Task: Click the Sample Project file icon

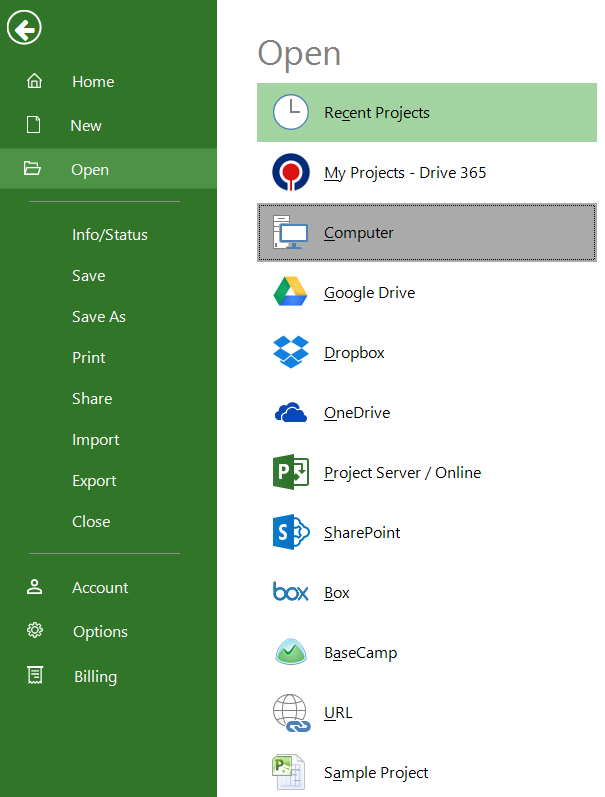Action: [289, 772]
